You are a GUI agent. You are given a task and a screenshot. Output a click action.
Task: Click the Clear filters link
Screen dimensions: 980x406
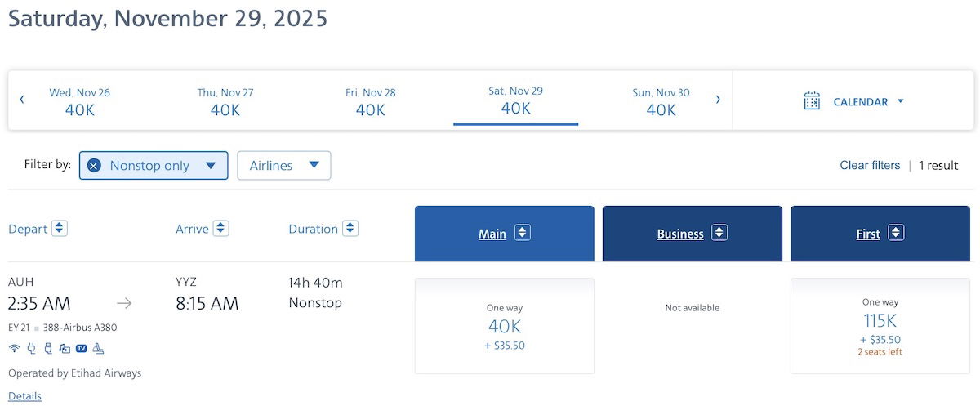870,165
